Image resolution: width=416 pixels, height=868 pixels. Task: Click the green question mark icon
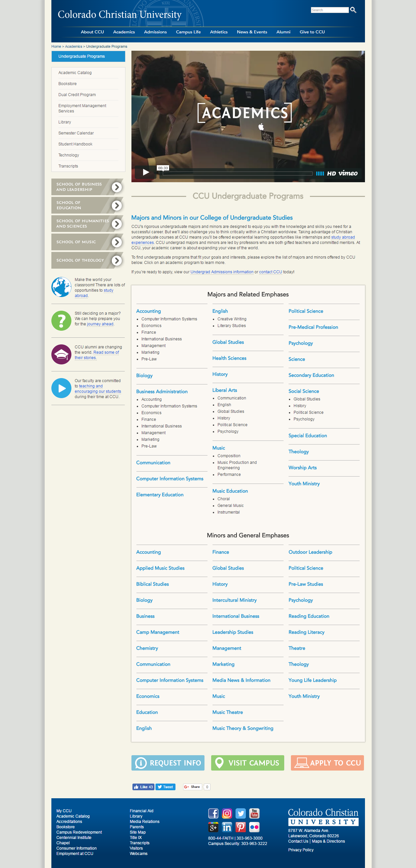pos(61,321)
